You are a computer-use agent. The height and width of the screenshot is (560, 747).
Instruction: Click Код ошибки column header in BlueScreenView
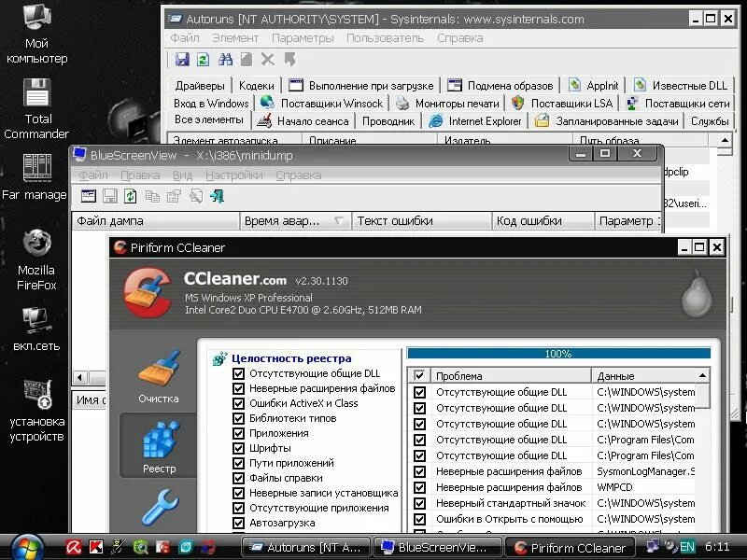(x=543, y=221)
